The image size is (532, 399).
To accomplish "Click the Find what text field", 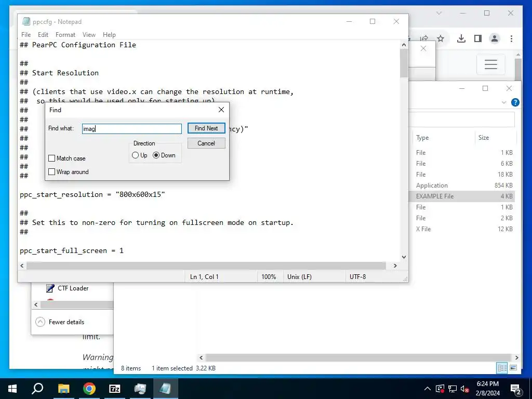I will point(131,129).
